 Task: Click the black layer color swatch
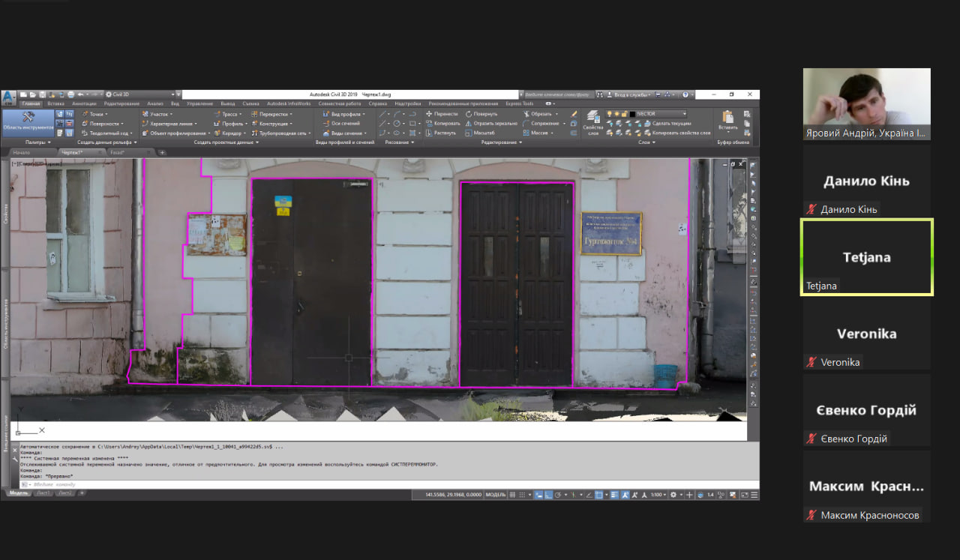(x=632, y=114)
